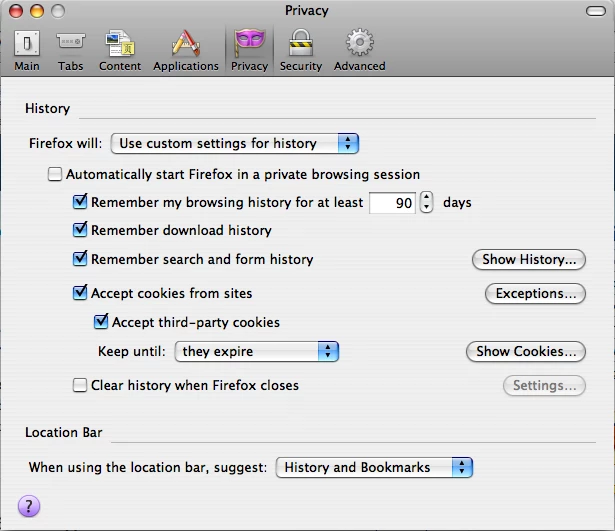Open the Main preferences pane icon
The height and width of the screenshot is (531, 615).
[x=27, y=43]
